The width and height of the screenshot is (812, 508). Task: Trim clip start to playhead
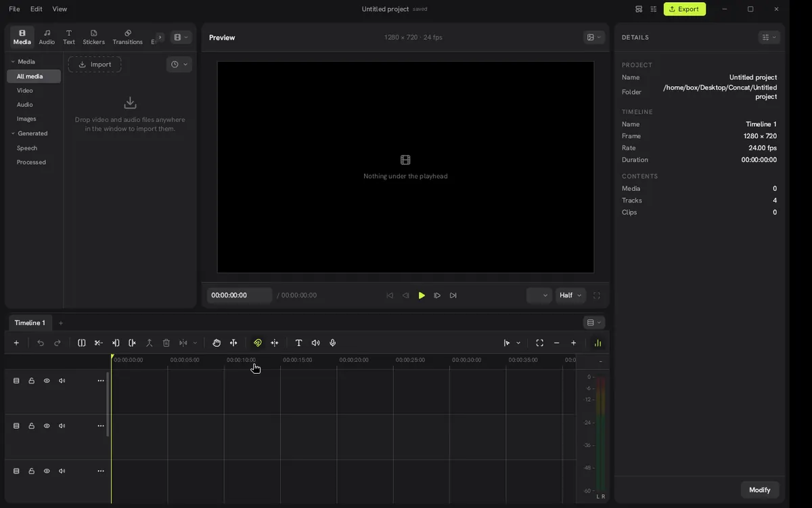[x=116, y=343]
